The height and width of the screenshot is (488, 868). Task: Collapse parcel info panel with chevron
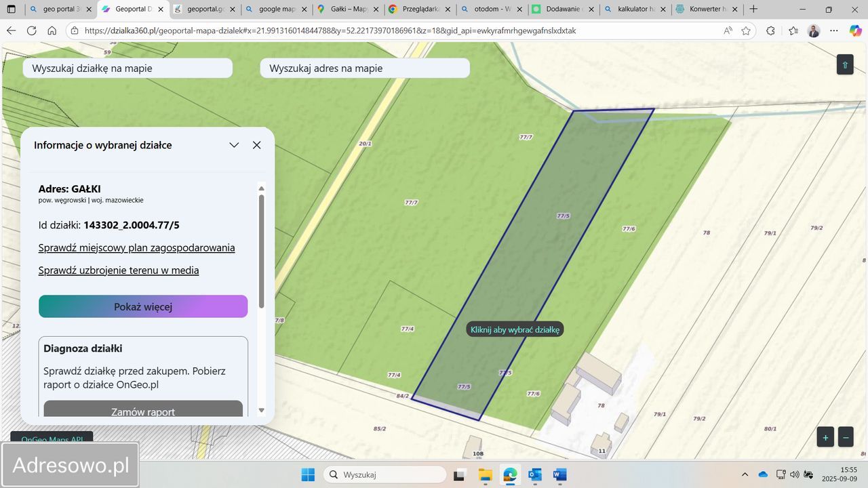click(x=234, y=145)
